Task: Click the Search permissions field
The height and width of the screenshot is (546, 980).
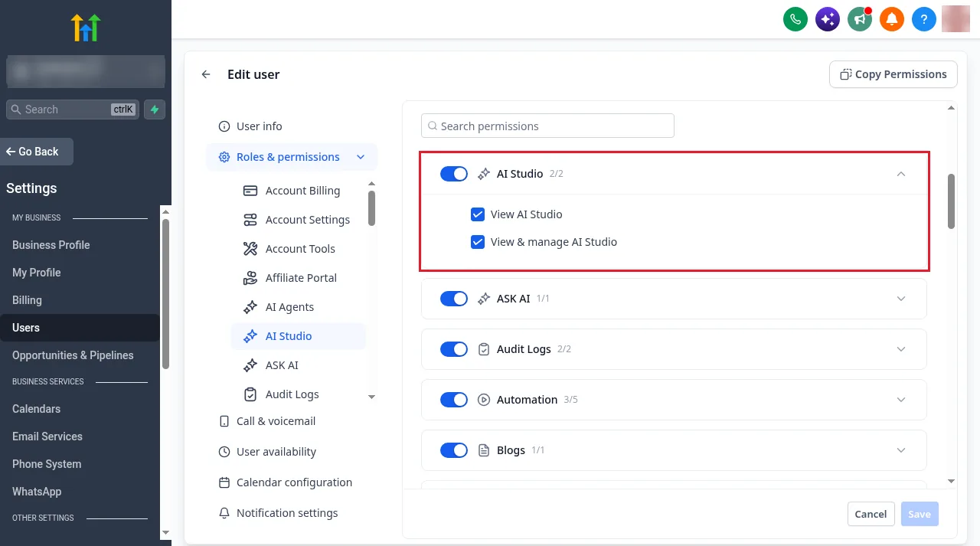Action: (547, 126)
